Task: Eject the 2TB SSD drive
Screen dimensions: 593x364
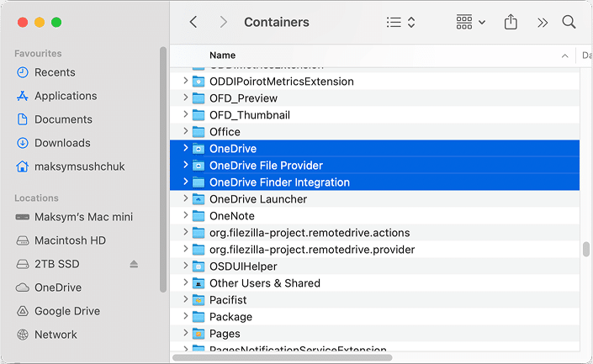Action: (134, 264)
